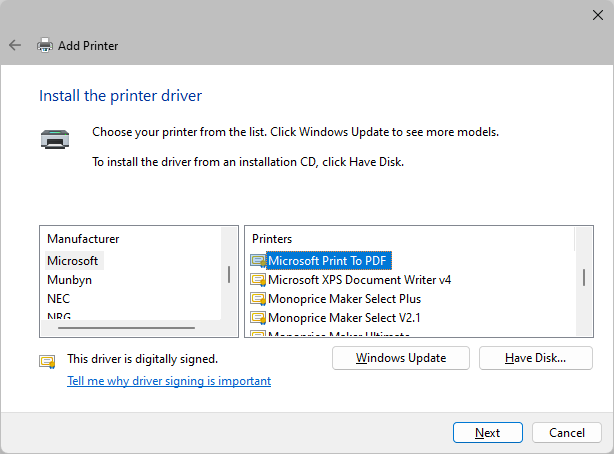Click the Microsoft XPS Document Writer v4 icon
614x454 pixels.
[x=258, y=280]
